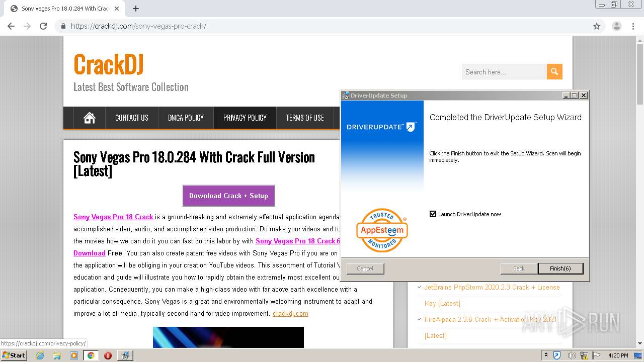644x362 pixels.
Task: Open CONTACT US in the site menu
Action: pos(132,118)
